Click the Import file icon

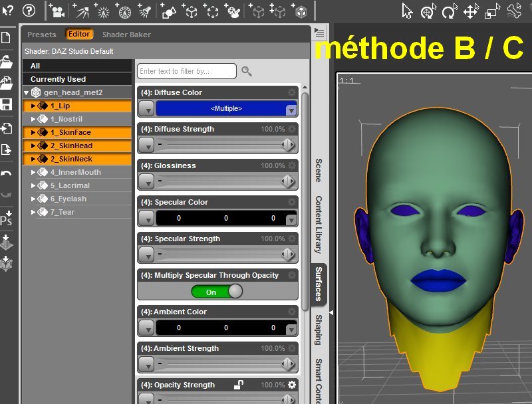coord(6,128)
